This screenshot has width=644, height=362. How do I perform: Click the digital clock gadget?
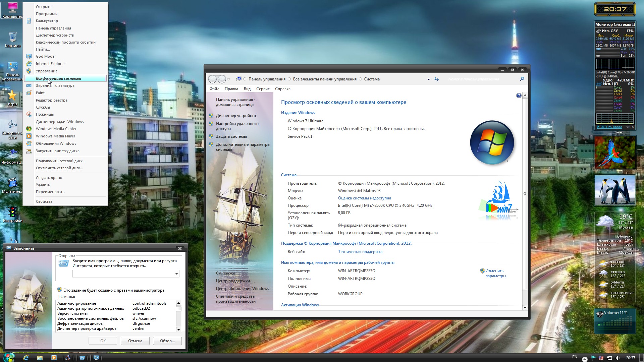615,9
